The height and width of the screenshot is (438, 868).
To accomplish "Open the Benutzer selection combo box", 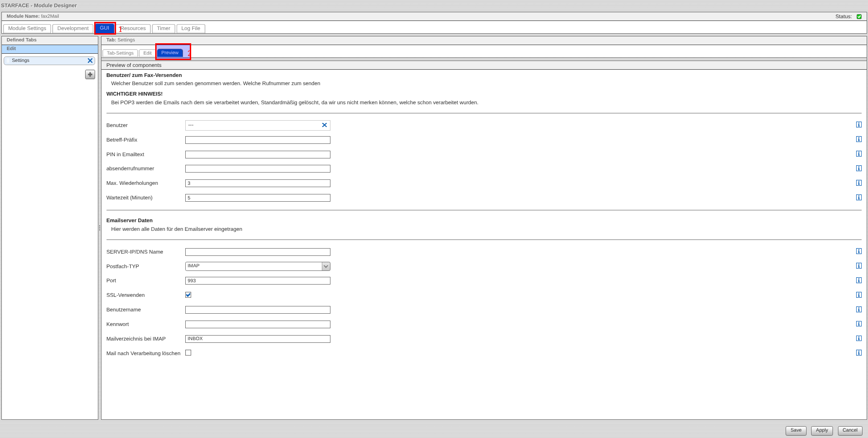I will pyautogui.click(x=253, y=125).
